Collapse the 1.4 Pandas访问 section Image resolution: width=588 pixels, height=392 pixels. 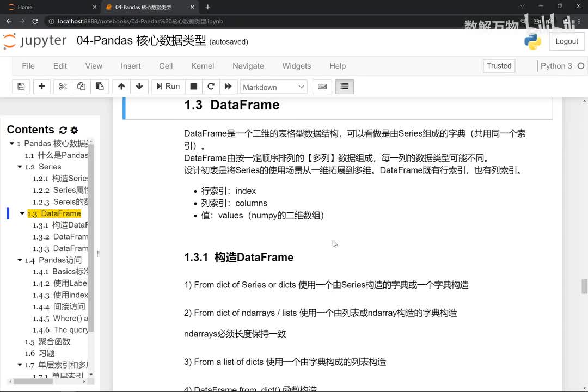pos(20,260)
